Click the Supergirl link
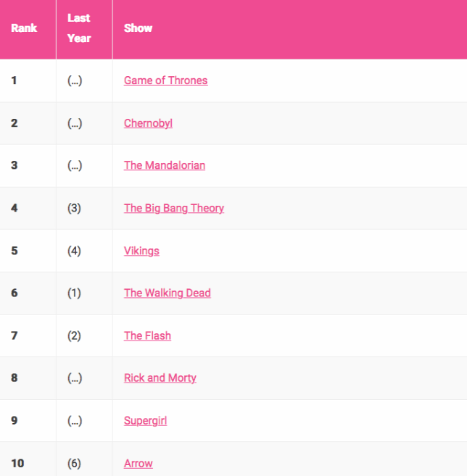 [145, 421]
